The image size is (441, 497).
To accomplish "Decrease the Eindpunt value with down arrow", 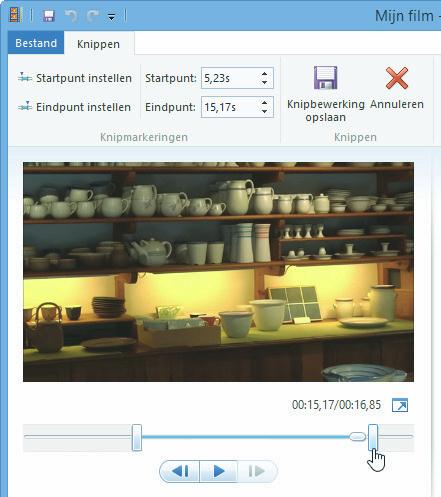I will tap(264, 111).
